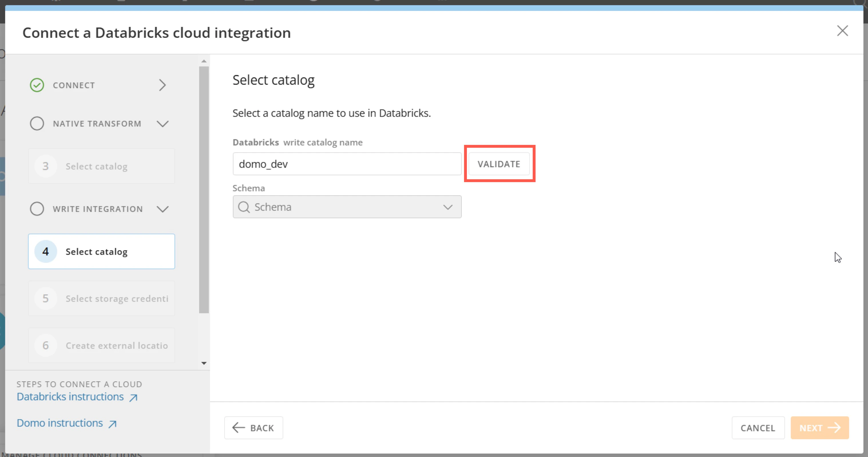
Task: Expand the Connect section chevron
Action: coord(162,85)
